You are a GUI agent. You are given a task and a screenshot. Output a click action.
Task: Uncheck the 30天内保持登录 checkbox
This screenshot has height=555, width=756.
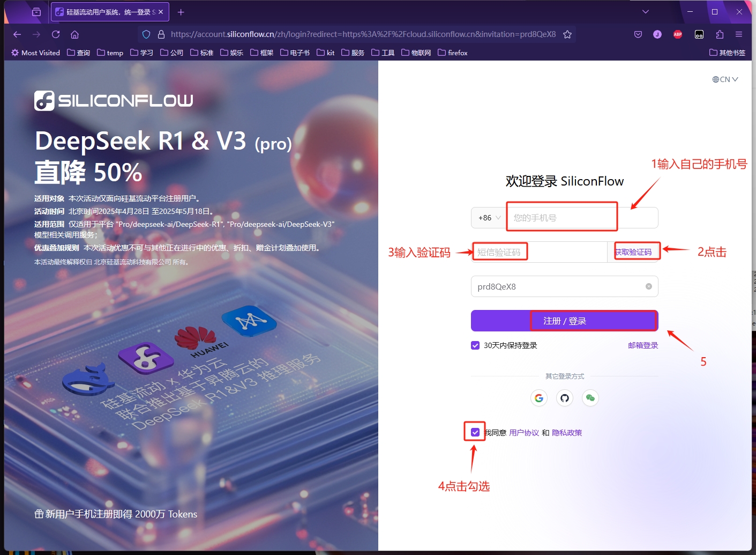click(x=475, y=345)
